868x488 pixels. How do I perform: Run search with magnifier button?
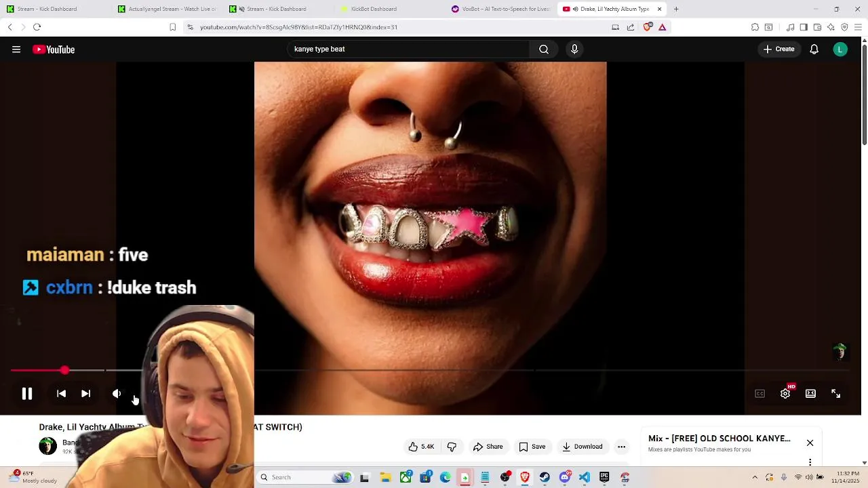pyautogui.click(x=544, y=49)
